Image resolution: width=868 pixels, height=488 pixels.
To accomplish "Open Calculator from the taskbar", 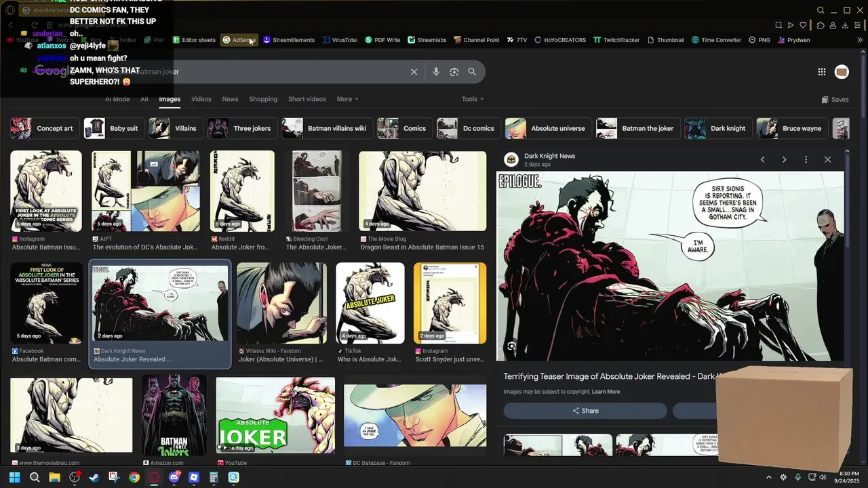I will (214, 477).
